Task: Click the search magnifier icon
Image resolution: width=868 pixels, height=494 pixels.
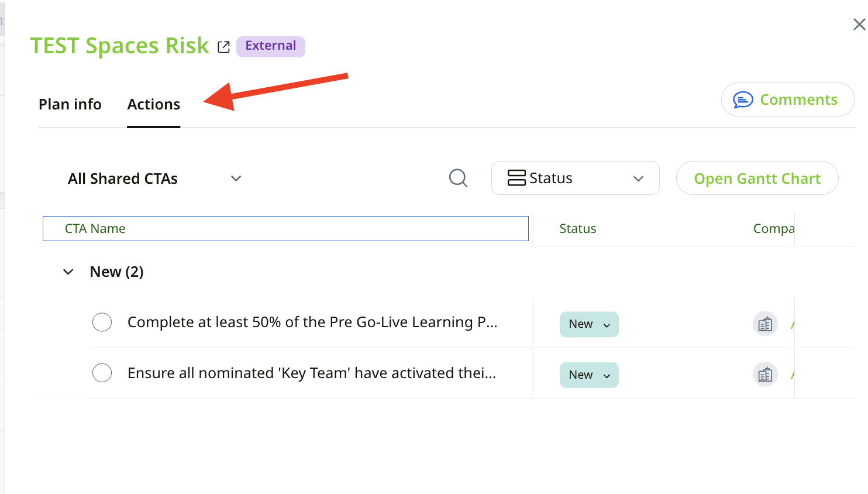Action: 458,178
